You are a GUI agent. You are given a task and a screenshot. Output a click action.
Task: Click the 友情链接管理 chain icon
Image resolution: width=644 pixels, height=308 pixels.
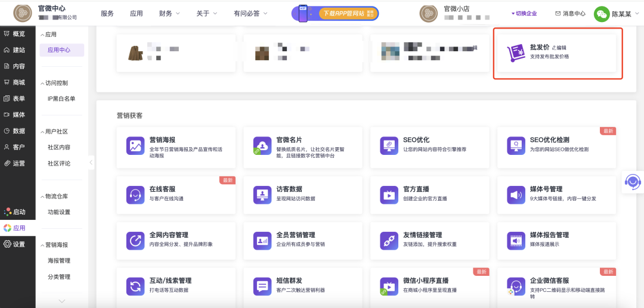pyautogui.click(x=389, y=241)
